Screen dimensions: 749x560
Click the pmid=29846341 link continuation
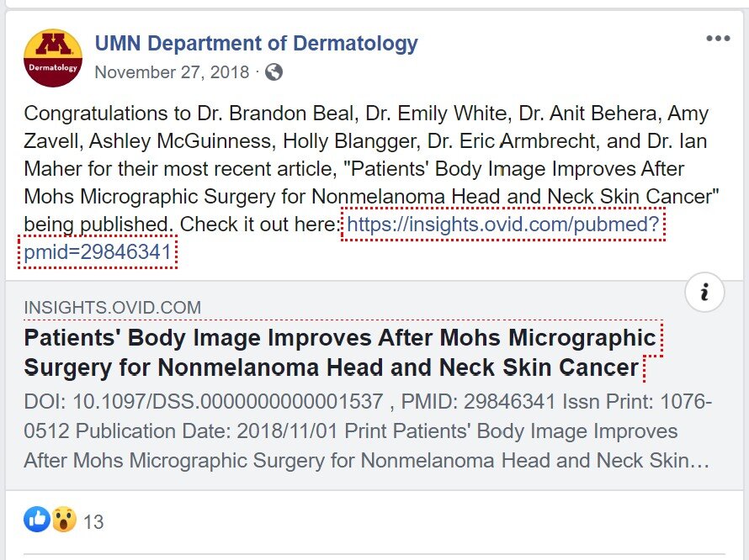pos(98,252)
